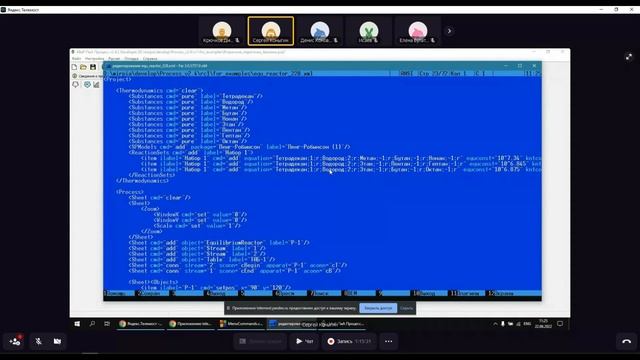Open the chat panel (Чат)

click(304, 341)
